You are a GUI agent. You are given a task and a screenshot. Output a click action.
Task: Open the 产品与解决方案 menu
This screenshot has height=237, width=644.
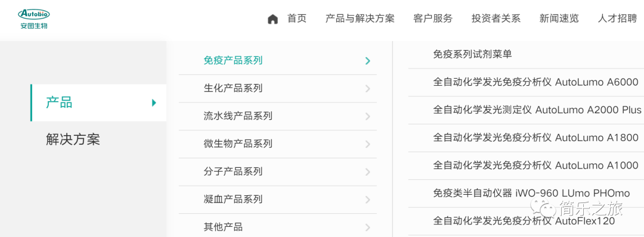pos(360,18)
